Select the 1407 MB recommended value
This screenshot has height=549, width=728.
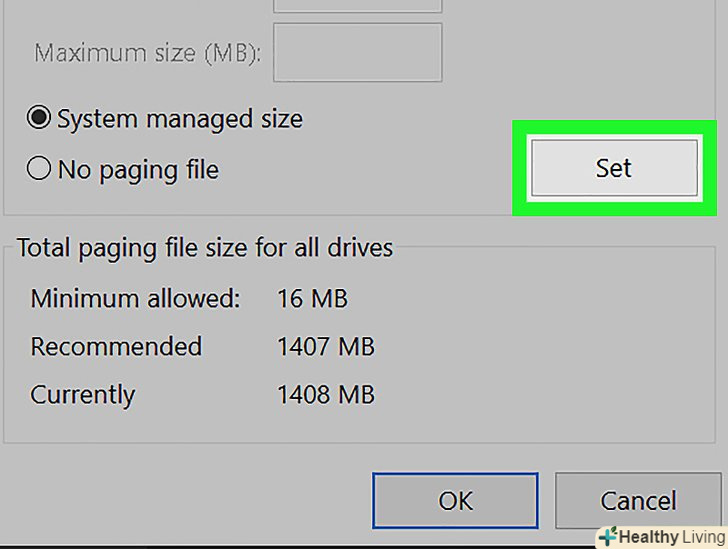click(325, 346)
